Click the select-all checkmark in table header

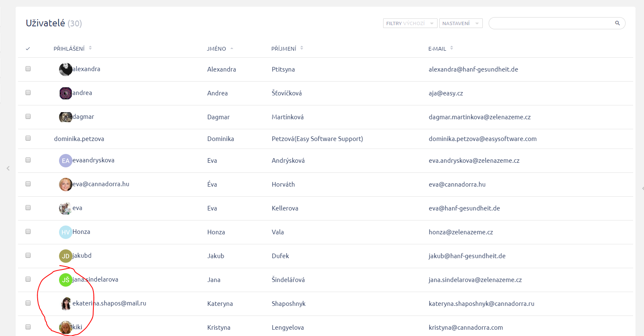[28, 49]
